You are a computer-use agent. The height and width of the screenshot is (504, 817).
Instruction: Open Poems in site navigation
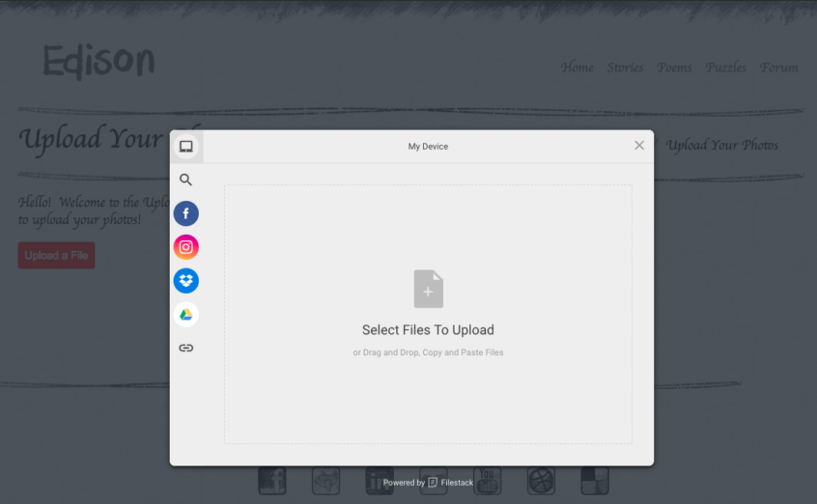(x=674, y=68)
